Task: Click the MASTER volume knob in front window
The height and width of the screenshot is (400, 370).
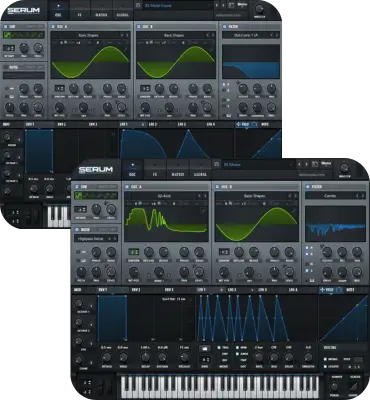Action: (344, 168)
